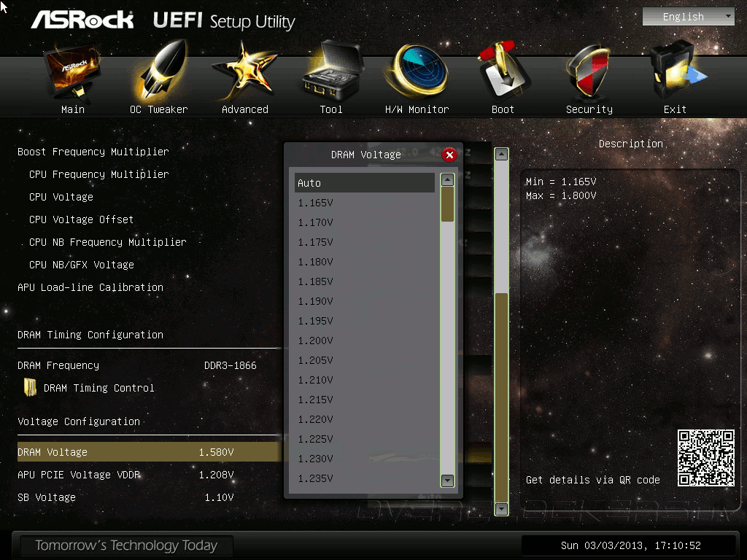
Task: Click the main page scrollbar thumb
Action: (x=501, y=397)
